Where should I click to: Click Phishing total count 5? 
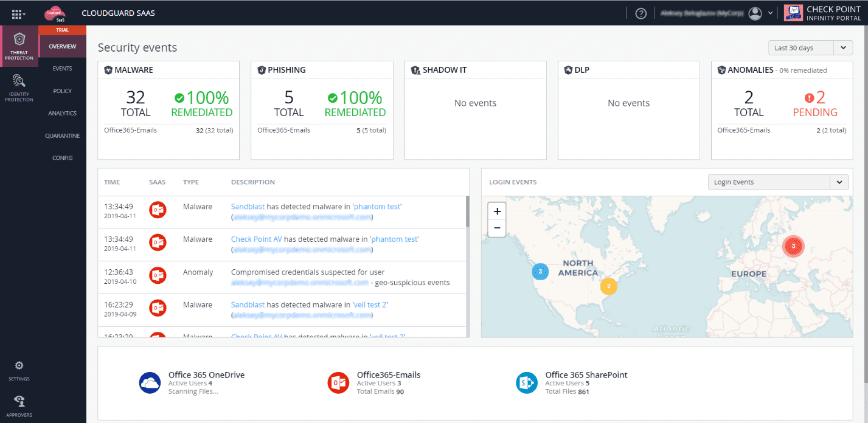click(289, 97)
